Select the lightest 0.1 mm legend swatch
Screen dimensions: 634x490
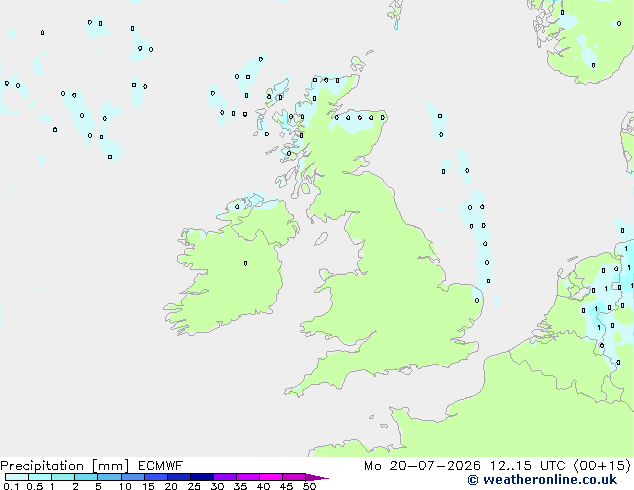(x=17, y=477)
